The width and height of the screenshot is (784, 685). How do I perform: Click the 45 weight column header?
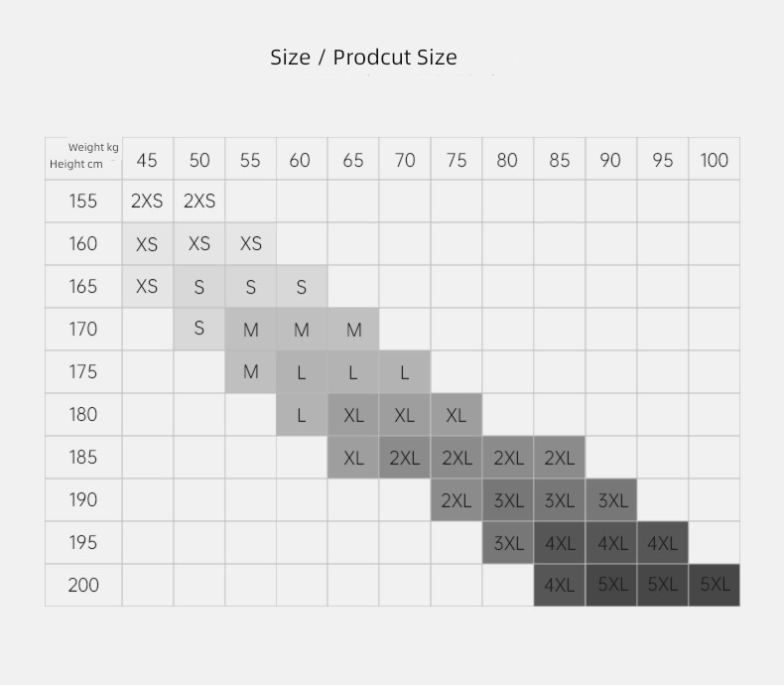tap(148, 159)
